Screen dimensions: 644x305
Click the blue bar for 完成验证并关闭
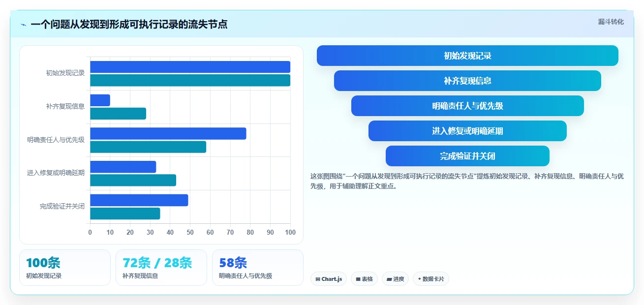coord(139,200)
